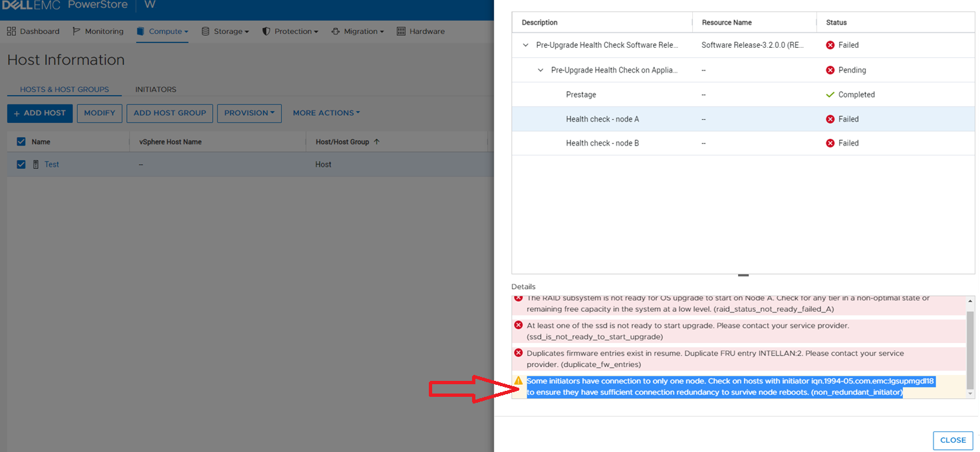
Task: Uncheck the Test host row checkbox
Action: 21,164
